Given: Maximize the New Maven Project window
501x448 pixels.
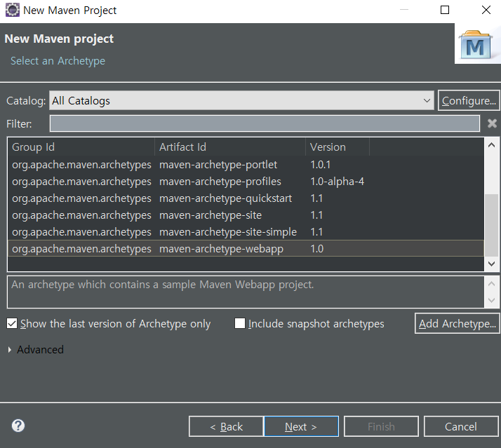Looking at the screenshot, I should (445, 10).
